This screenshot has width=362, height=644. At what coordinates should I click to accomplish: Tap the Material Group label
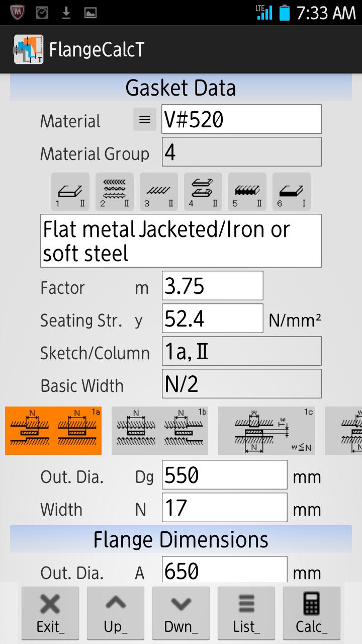95,154
